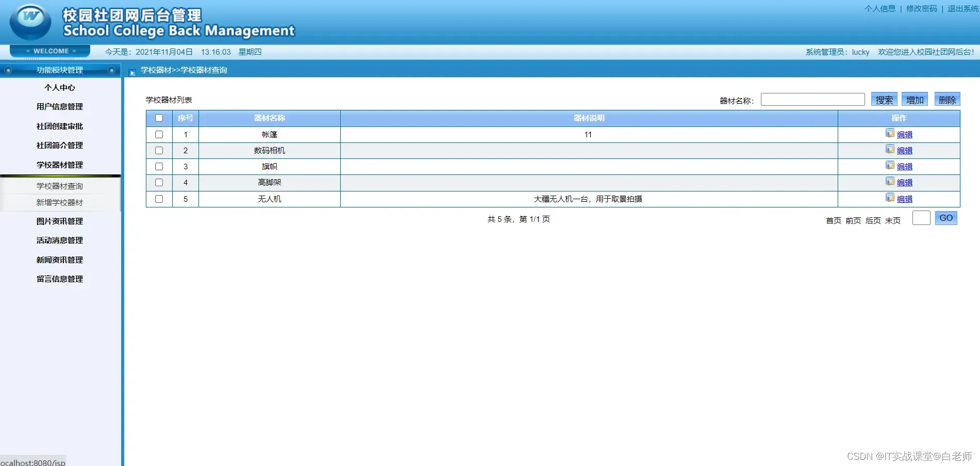Image resolution: width=980 pixels, height=466 pixels.
Task: Click the 编辑 link for 高脚架
Action: 905,183
